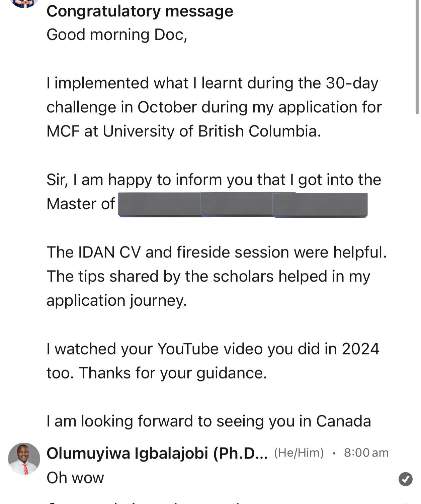Click the Master of text
The height and width of the screenshot is (504, 421).
tap(81, 204)
